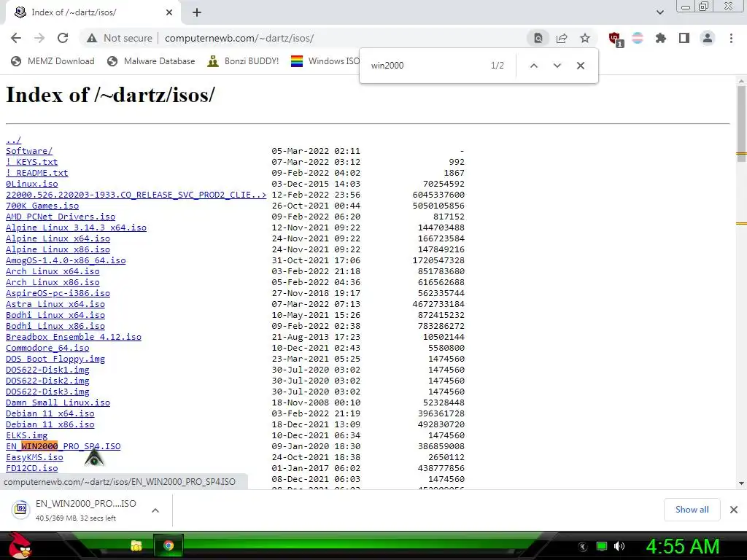Download AmogOS-1.4.0-x86_64.iso
The image size is (747, 560).
[66, 260]
